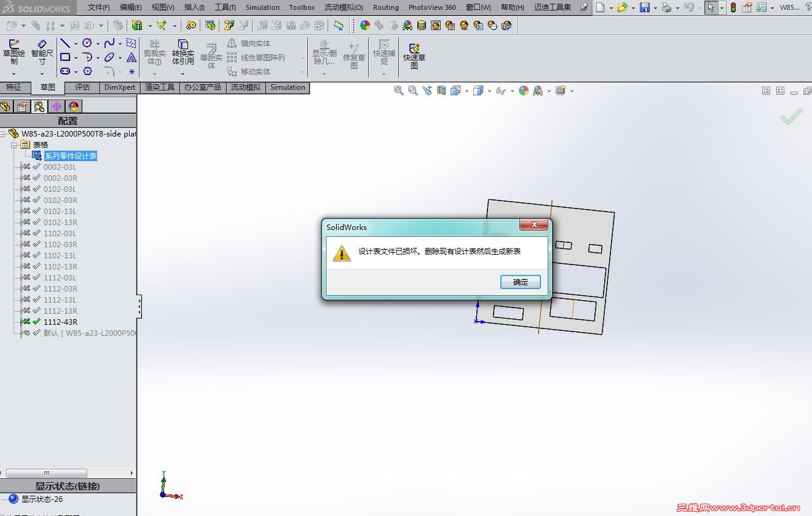The height and width of the screenshot is (516, 812).
Task: Click the Zoom to Fit magnifier icon
Action: pos(398,90)
